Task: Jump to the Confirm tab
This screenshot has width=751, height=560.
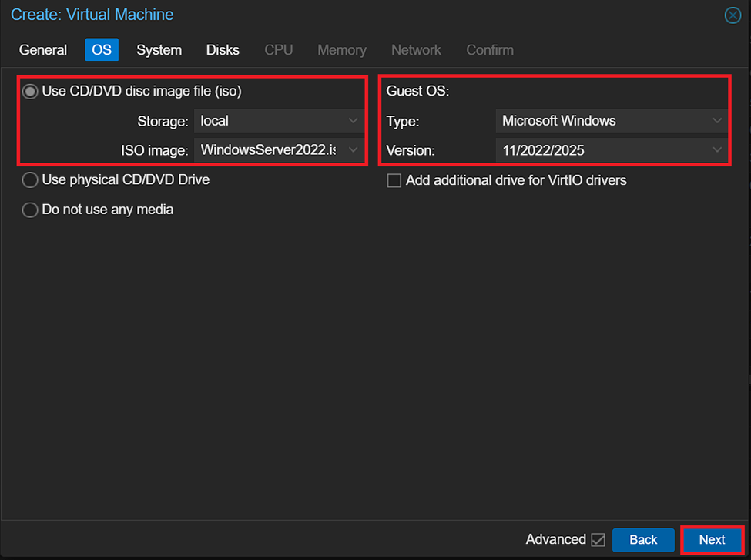Action: (489, 50)
